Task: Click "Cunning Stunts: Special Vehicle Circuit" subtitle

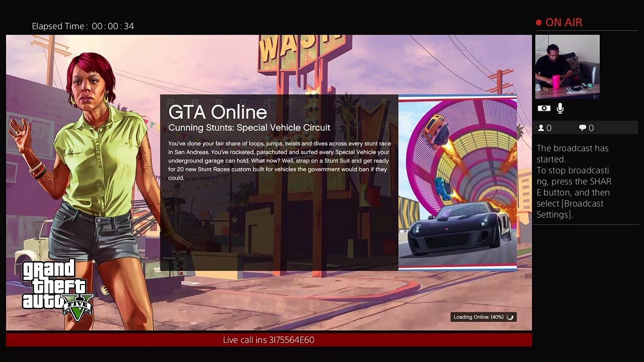Action: pos(249,128)
